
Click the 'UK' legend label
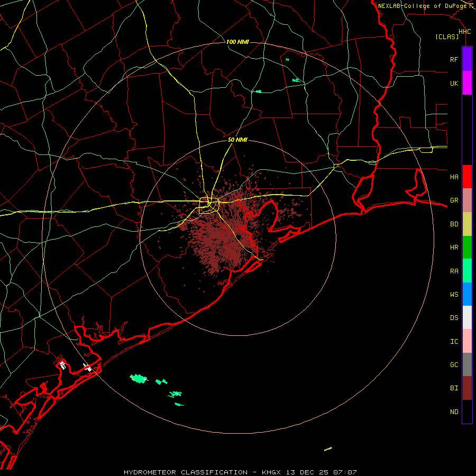pos(454,83)
